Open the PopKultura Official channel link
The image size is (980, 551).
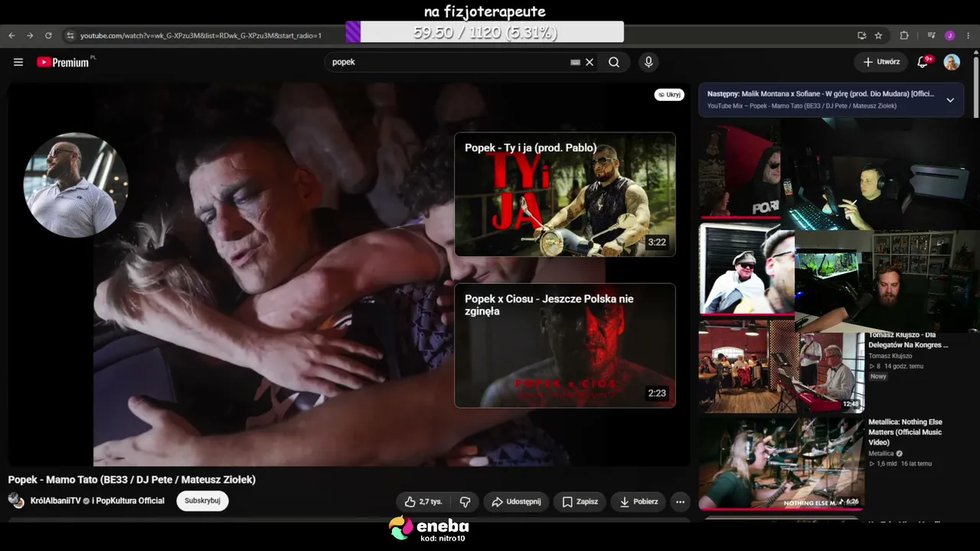[x=131, y=501]
